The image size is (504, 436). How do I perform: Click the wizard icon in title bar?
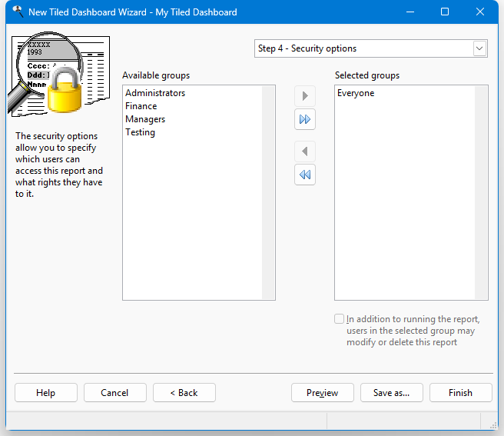coord(17,12)
